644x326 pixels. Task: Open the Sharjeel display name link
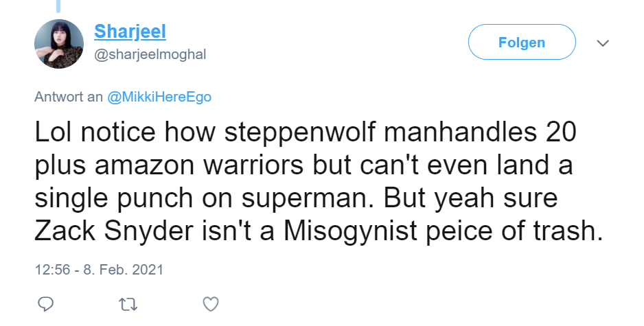pyautogui.click(x=130, y=32)
